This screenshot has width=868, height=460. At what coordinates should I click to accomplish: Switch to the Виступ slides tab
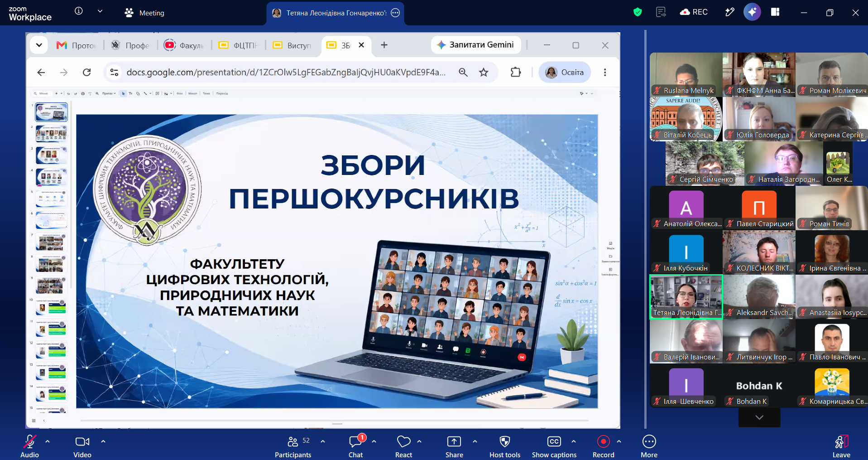pyautogui.click(x=292, y=45)
